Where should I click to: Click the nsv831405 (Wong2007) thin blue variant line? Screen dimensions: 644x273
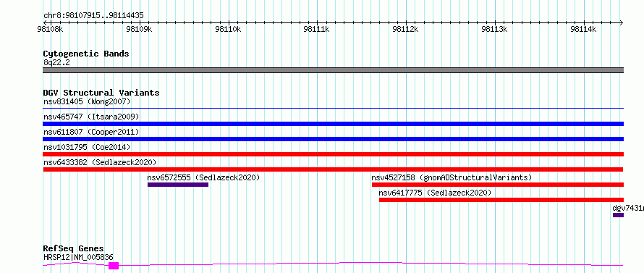tap(333, 109)
